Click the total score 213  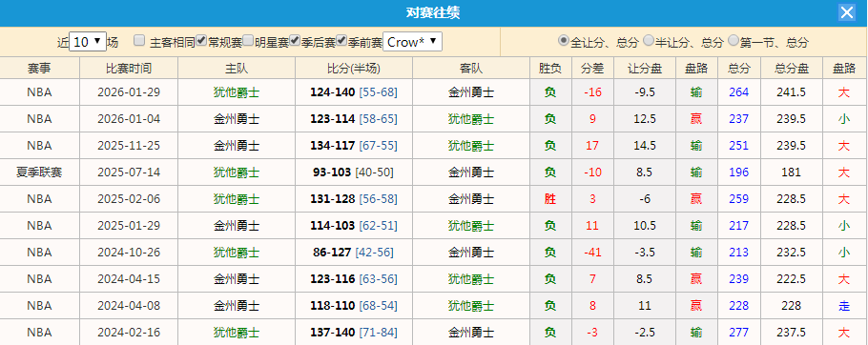tap(739, 253)
